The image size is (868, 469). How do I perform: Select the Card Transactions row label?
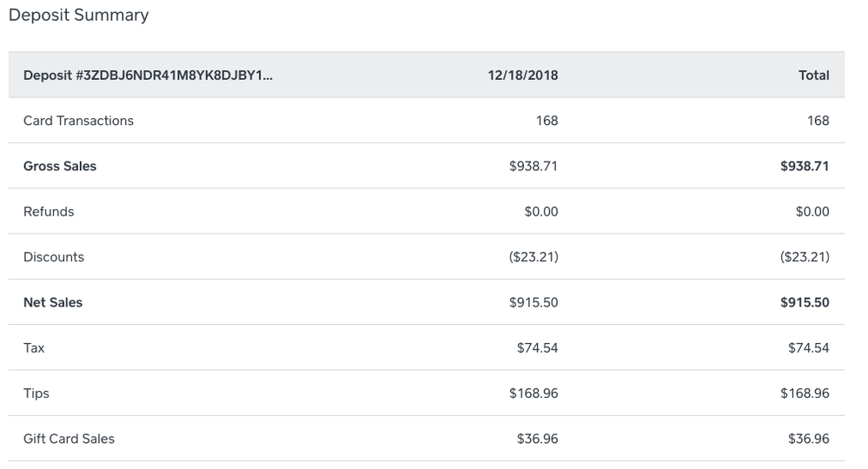click(78, 121)
